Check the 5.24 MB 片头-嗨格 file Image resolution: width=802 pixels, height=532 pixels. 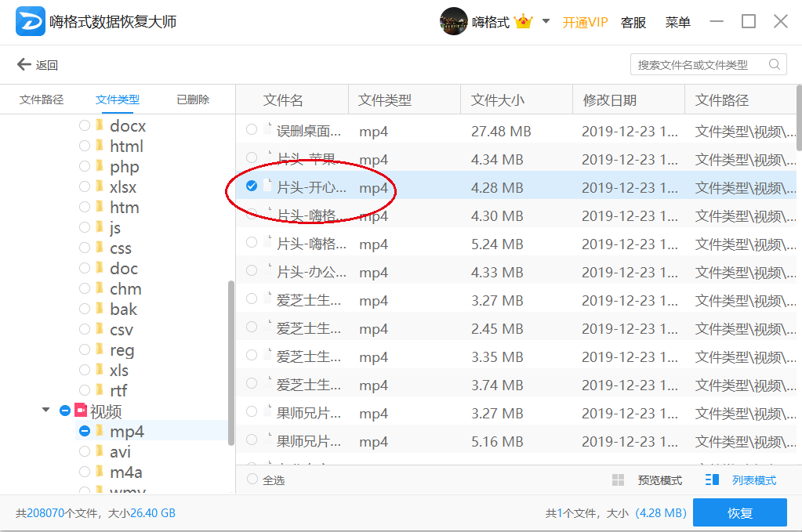coord(251,242)
